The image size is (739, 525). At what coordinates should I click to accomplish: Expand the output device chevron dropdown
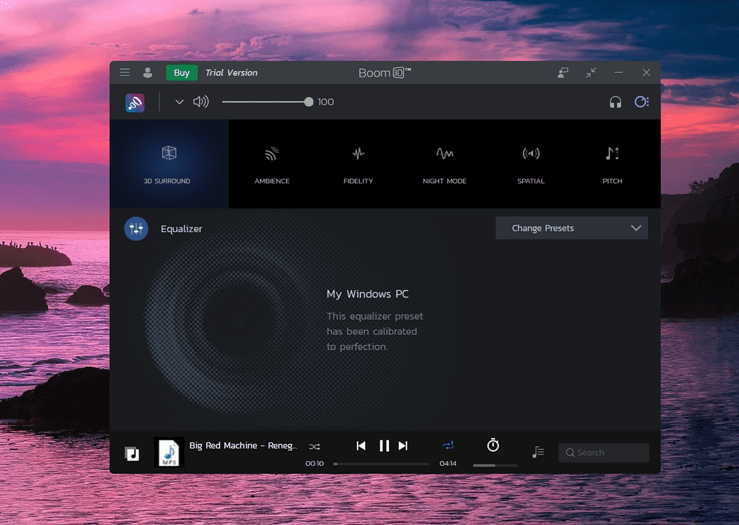point(179,102)
